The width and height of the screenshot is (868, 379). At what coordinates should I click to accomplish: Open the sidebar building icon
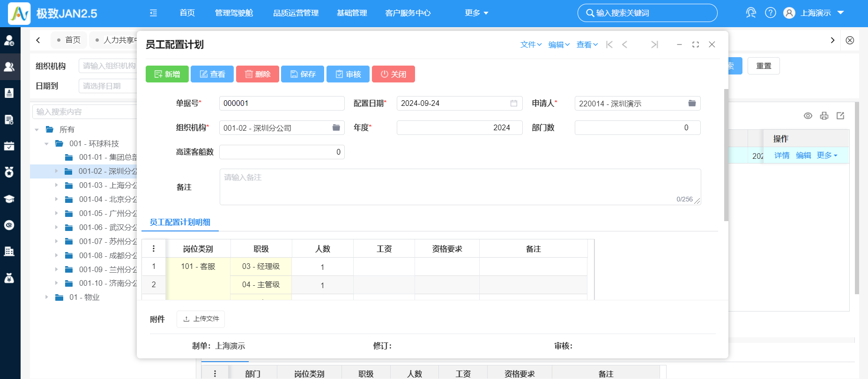tap(9, 252)
